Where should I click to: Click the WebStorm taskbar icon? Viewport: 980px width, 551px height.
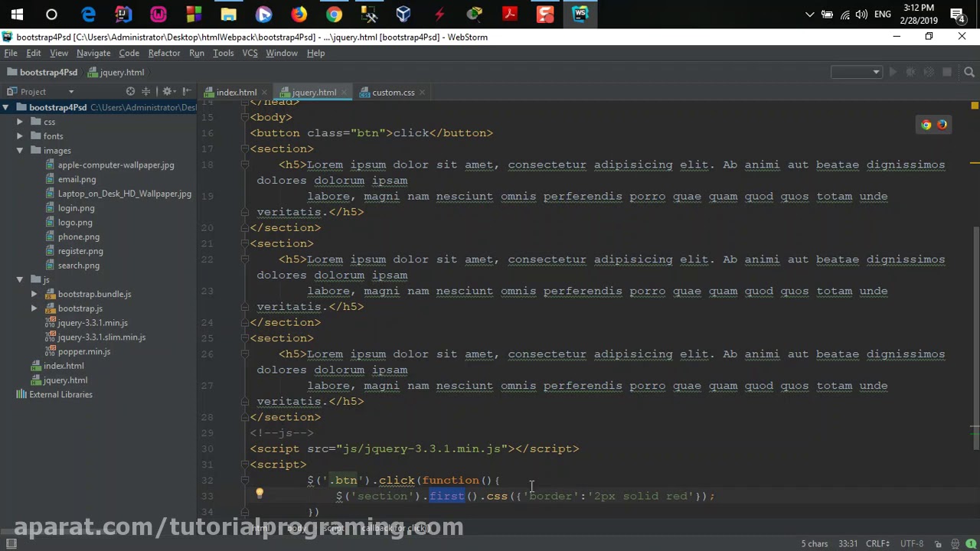(580, 14)
